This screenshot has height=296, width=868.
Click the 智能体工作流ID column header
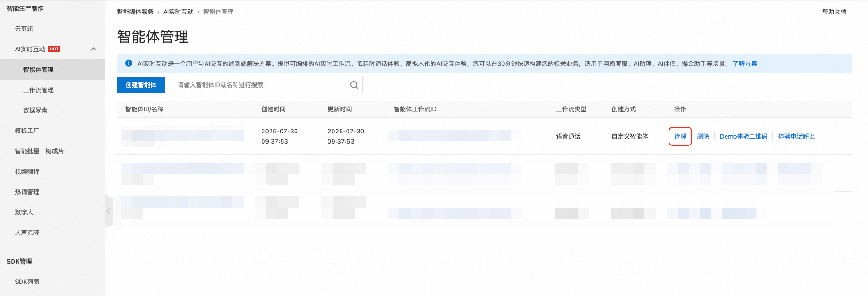pyautogui.click(x=415, y=109)
